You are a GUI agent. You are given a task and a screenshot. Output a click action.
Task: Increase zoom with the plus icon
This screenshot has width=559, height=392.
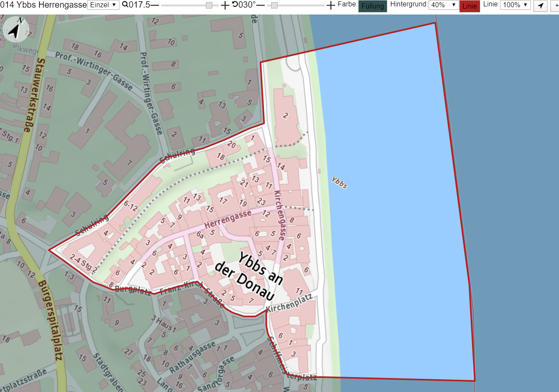225,5
